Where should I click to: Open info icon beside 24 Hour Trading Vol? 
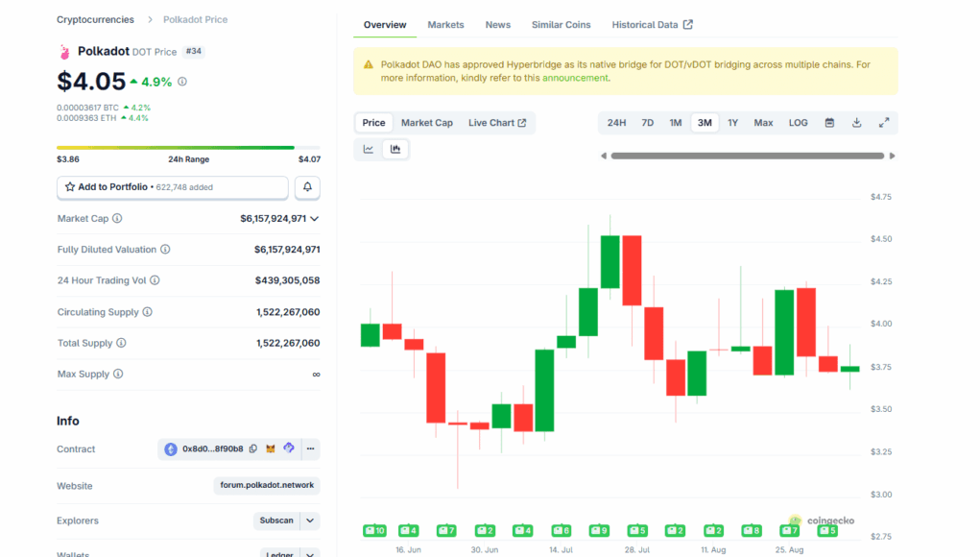(155, 280)
